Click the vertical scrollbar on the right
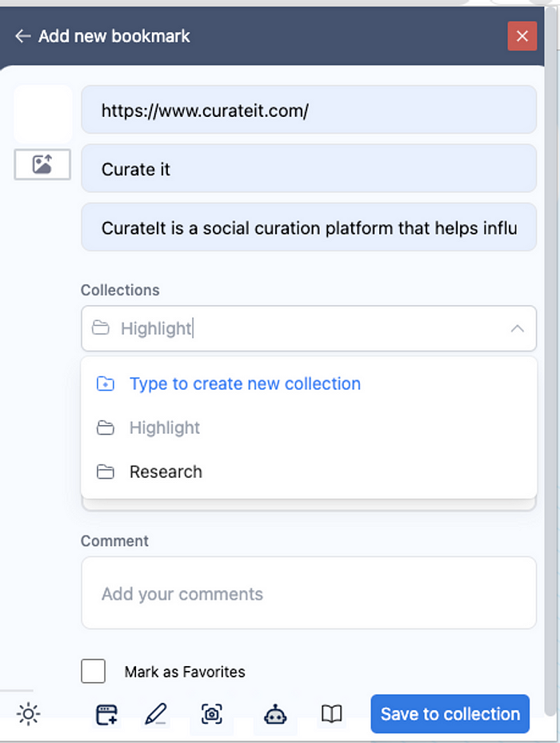 coord(550,360)
